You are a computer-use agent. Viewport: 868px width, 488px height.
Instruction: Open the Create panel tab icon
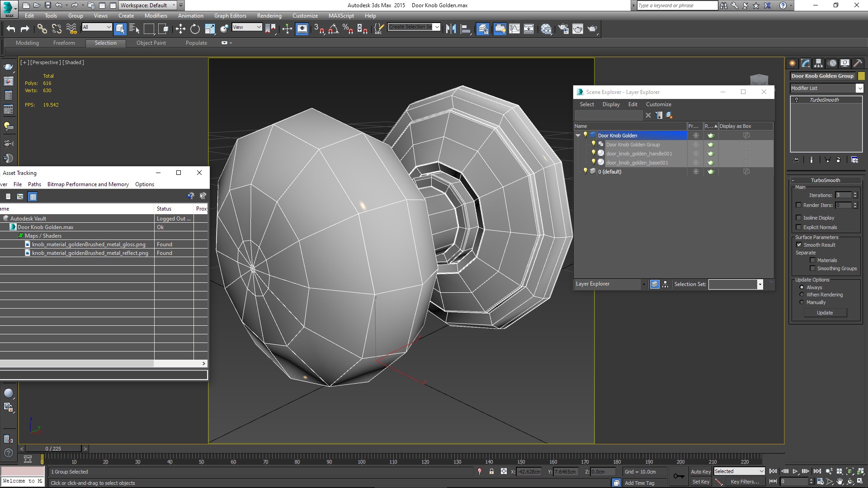792,63
